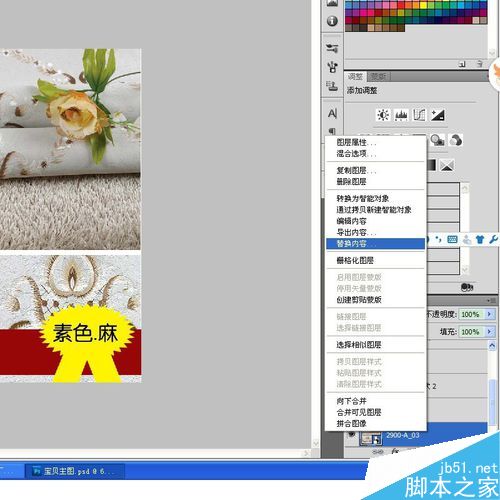Open the Layers panel options menu
500x500 pixels.
coord(491,301)
